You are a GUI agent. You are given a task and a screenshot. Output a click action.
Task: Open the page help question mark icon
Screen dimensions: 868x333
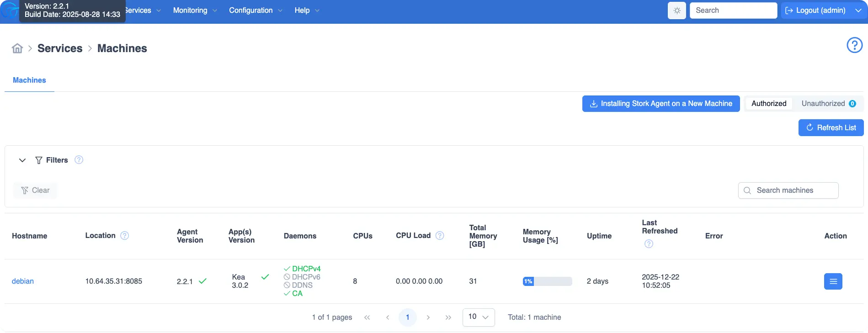(x=854, y=45)
